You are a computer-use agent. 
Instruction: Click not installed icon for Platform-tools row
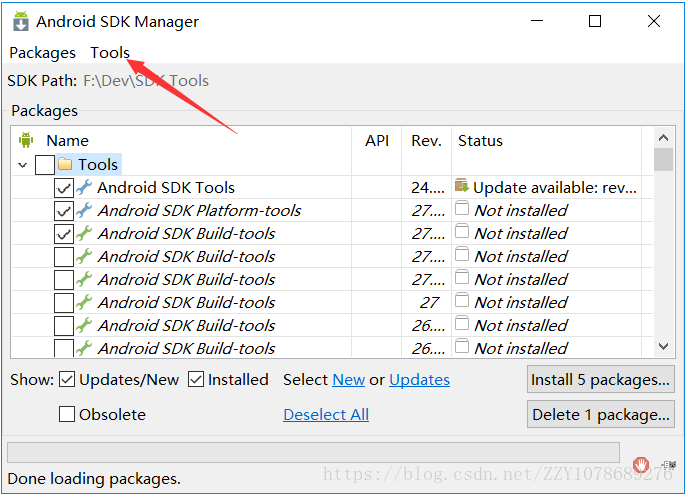462,208
